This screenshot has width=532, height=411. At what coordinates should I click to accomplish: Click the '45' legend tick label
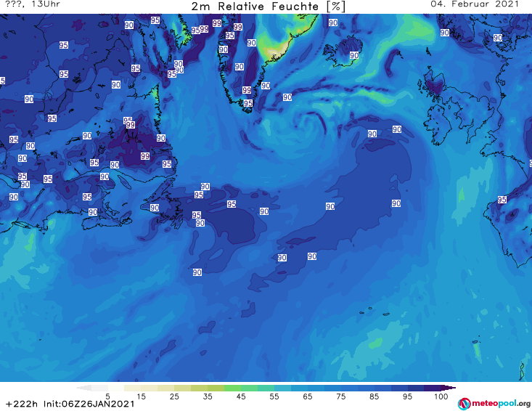(x=241, y=396)
